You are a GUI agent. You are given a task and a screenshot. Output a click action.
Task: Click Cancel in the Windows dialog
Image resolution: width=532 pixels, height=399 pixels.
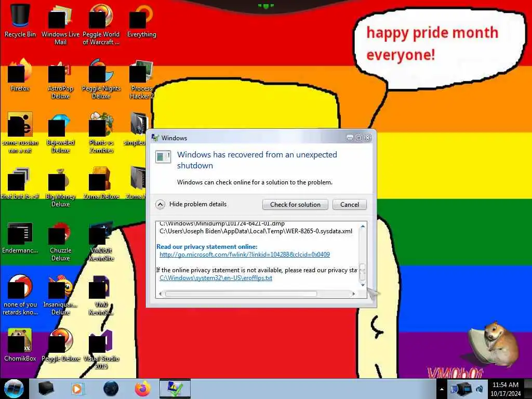pyautogui.click(x=350, y=205)
